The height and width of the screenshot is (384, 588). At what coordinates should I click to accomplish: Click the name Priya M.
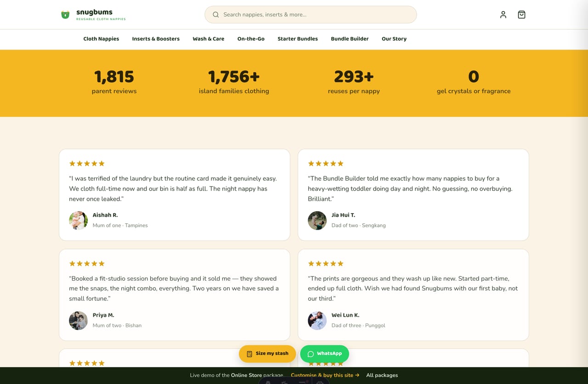103,315
